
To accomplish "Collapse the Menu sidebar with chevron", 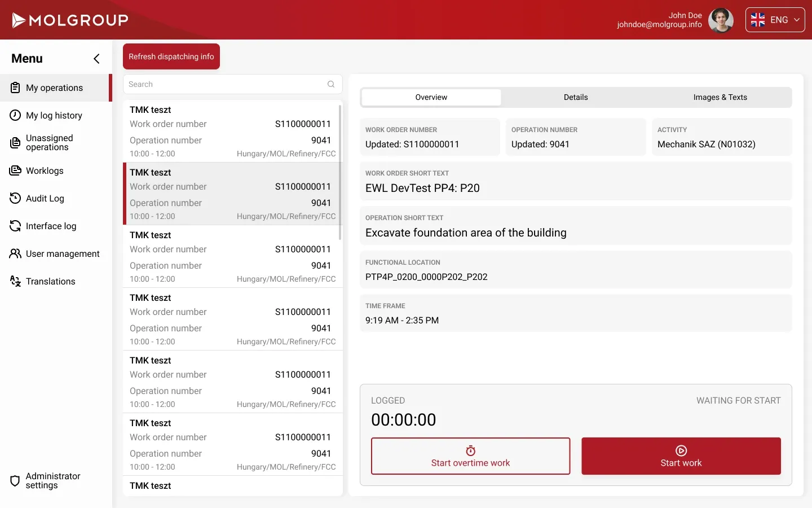I will click(x=96, y=59).
